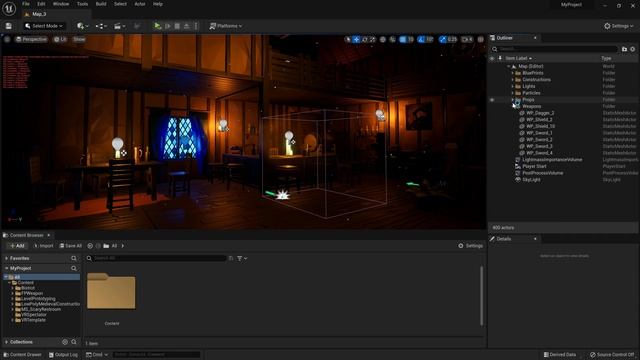
Task: Open the Blueprints toolbar dropdown
Action: click(101, 26)
